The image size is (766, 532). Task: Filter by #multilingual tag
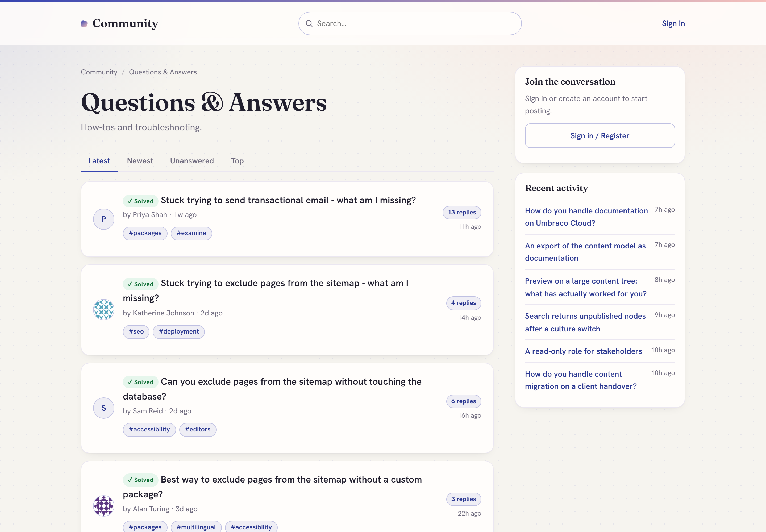196,527
